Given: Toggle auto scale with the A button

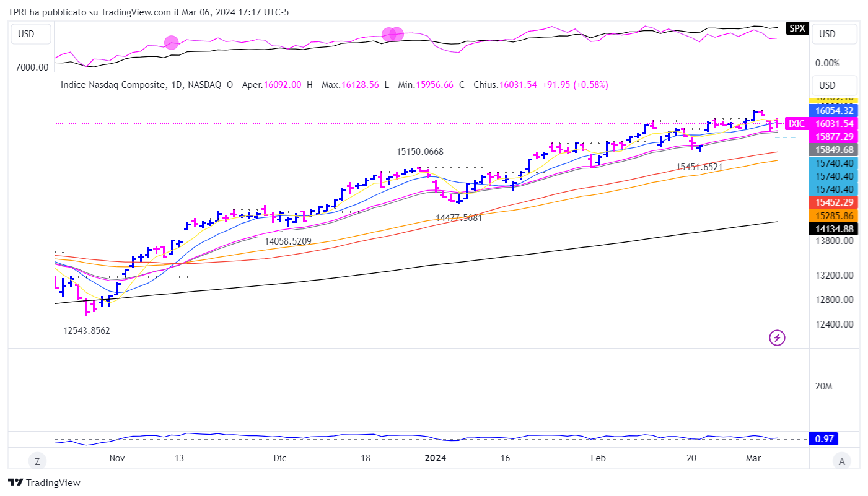Looking at the screenshot, I should [841, 460].
